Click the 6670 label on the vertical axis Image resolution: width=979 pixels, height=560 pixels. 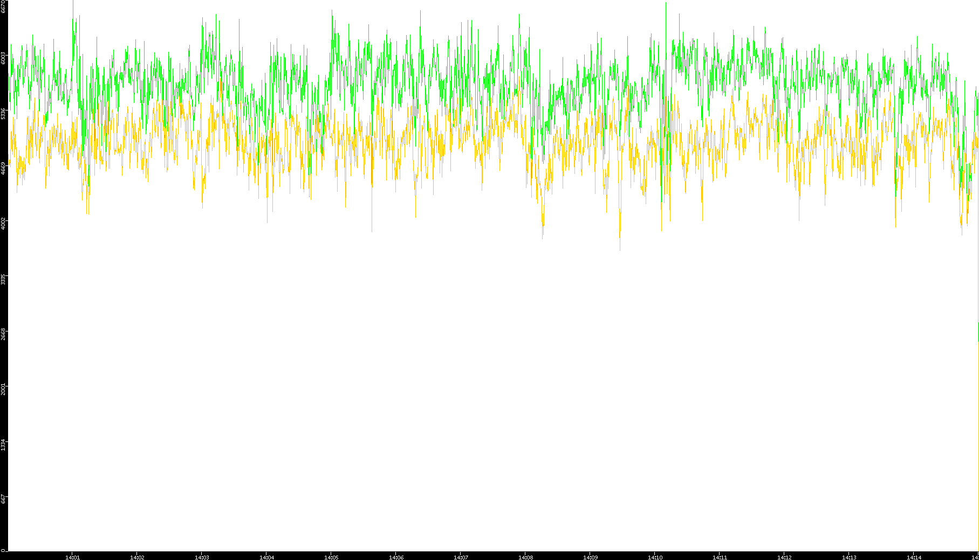(4, 6)
